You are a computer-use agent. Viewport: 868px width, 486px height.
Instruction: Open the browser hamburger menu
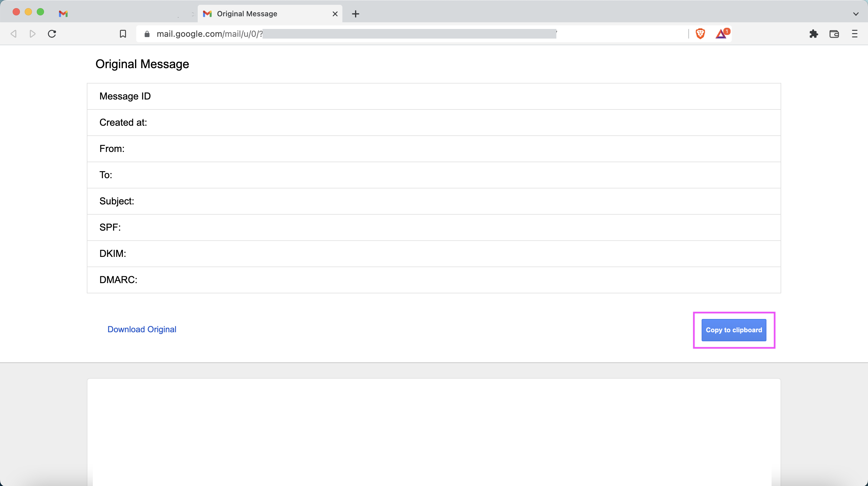(x=855, y=34)
